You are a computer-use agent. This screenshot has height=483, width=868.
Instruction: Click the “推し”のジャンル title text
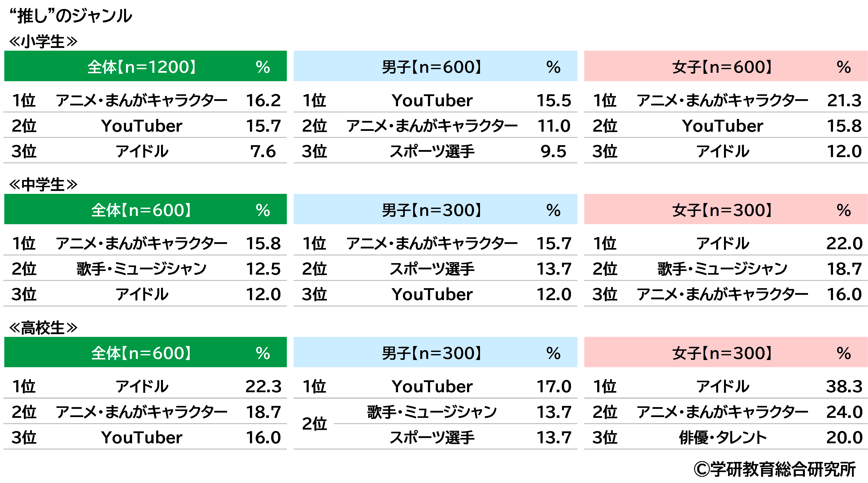[71, 15]
